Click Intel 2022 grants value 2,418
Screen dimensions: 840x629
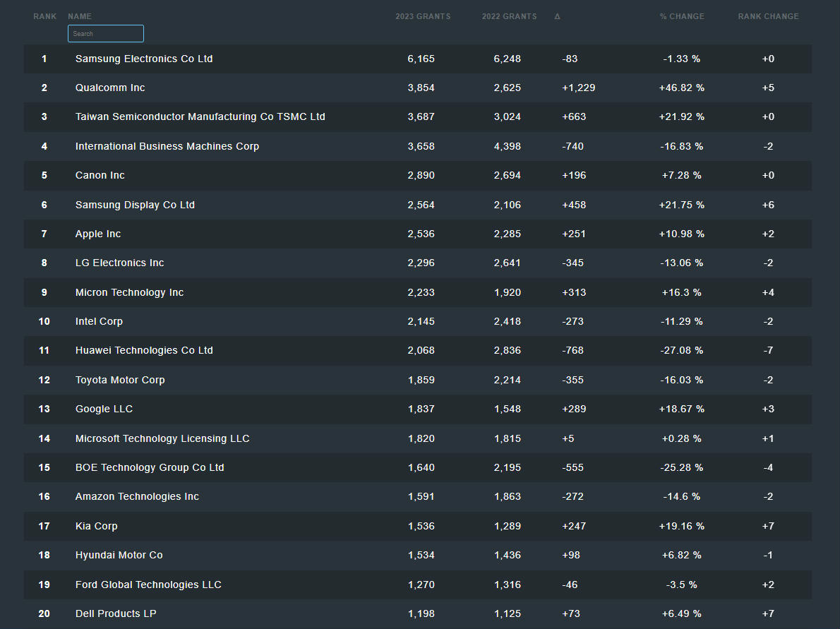(x=508, y=321)
